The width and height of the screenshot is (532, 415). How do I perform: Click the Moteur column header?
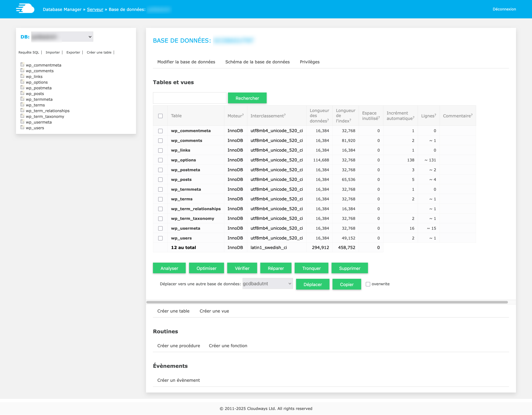pos(235,116)
